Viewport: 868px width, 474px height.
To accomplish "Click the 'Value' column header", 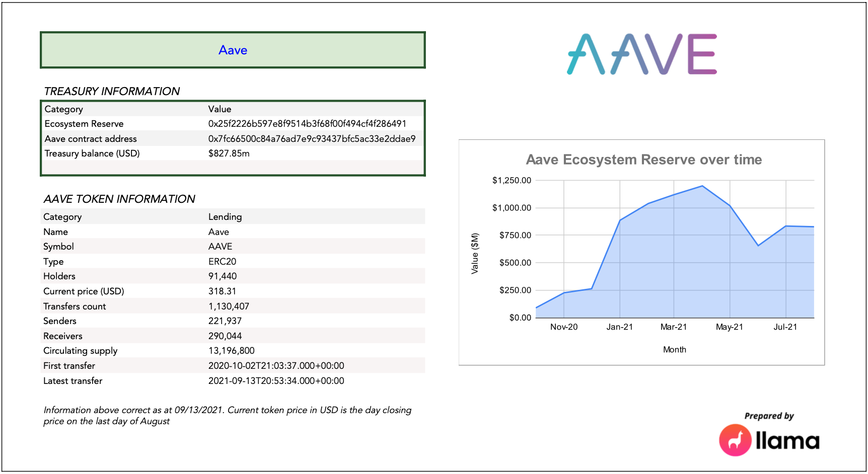I will 220,109.
